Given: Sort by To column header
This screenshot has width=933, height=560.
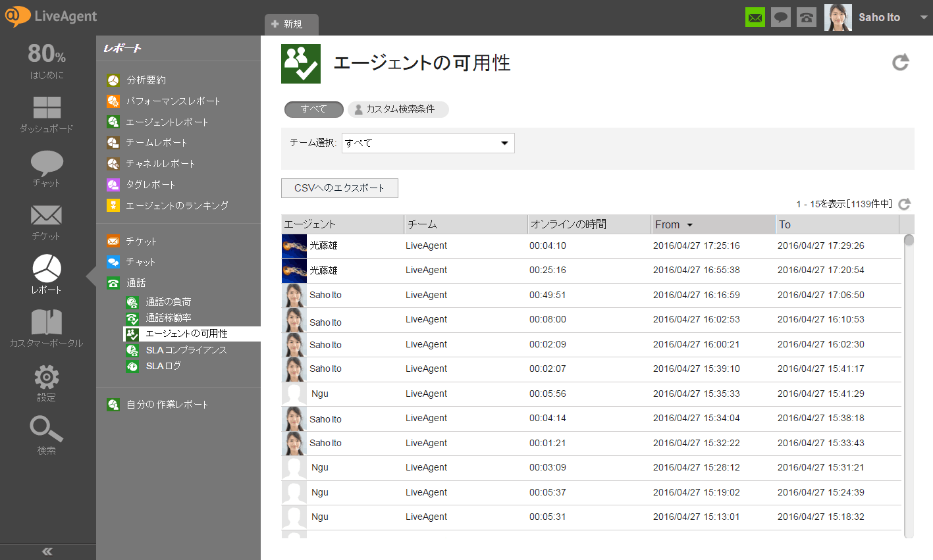Looking at the screenshot, I should pos(838,224).
